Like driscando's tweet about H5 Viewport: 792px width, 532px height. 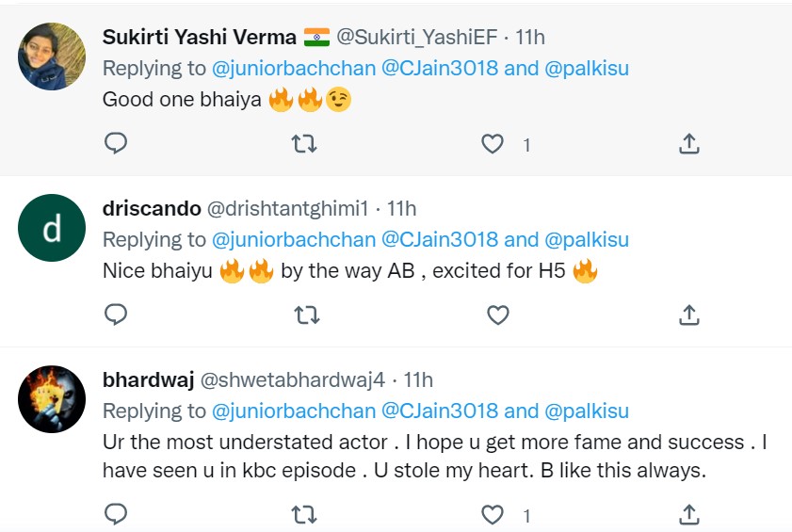[497, 314]
